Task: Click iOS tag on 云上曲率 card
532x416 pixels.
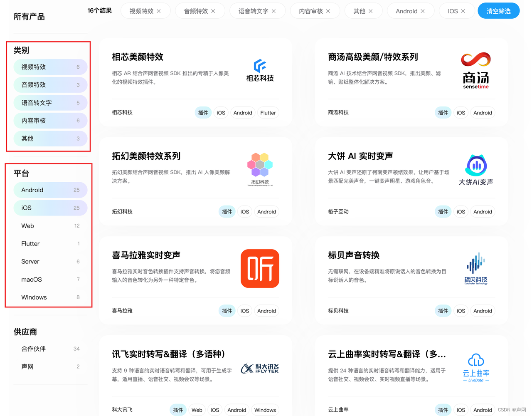Action: 461,410
